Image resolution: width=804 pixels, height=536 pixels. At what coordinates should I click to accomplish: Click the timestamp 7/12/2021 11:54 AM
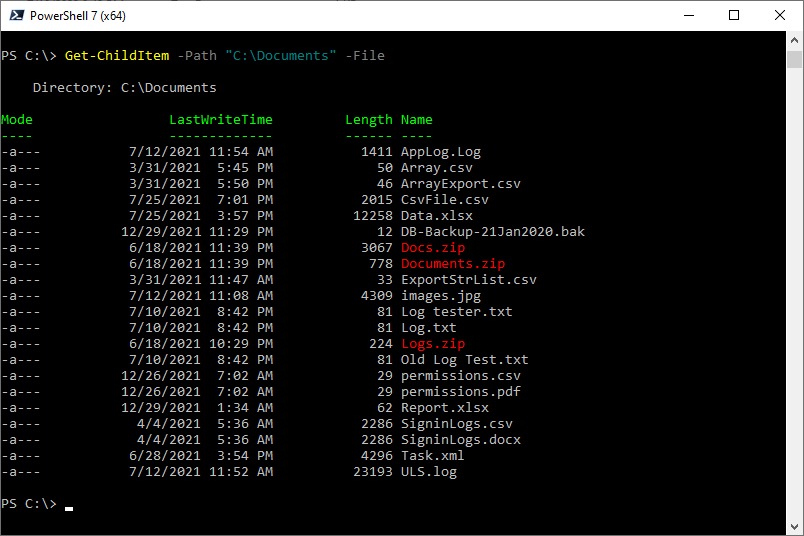pos(201,152)
